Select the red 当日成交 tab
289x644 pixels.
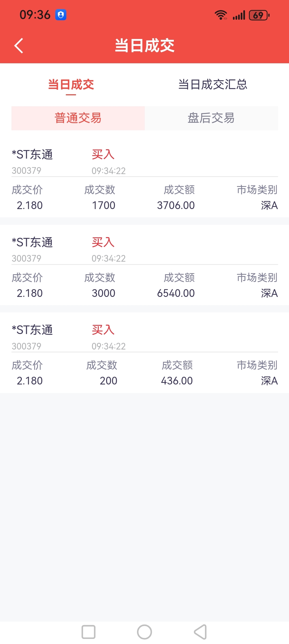[71, 85]
